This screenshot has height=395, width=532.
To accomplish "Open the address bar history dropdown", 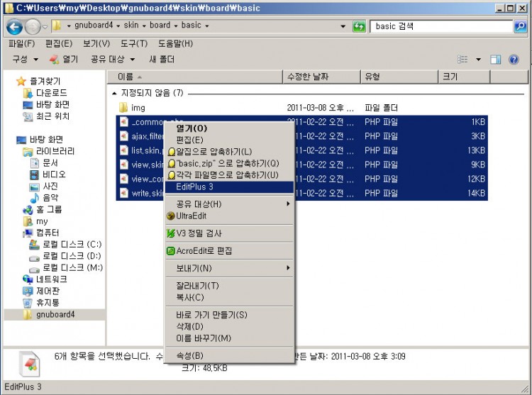I will click(x=343, y=26).
